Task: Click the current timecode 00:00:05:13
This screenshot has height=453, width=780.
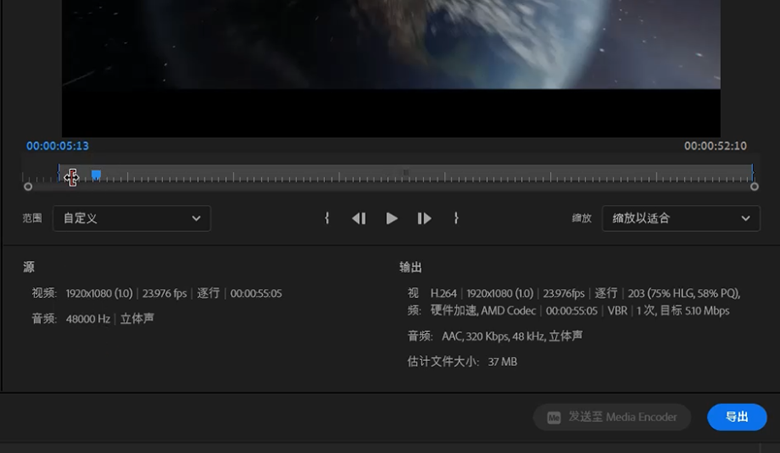Action: [58, 146]
